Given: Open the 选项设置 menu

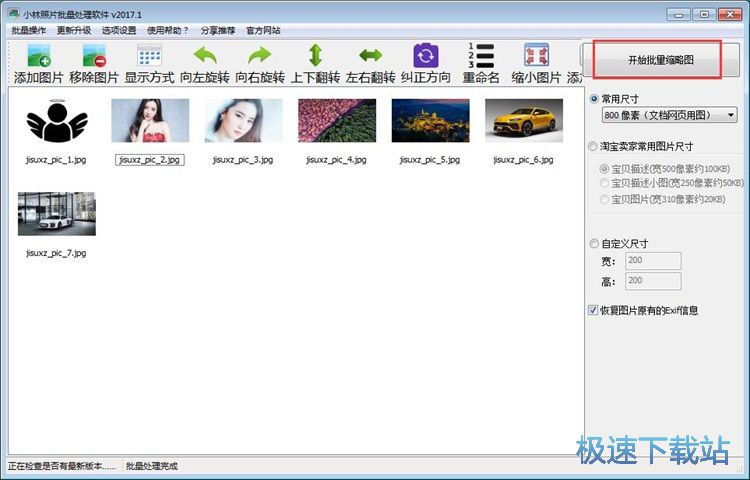Looking at the screenshot, I should (x=119, y=31).
